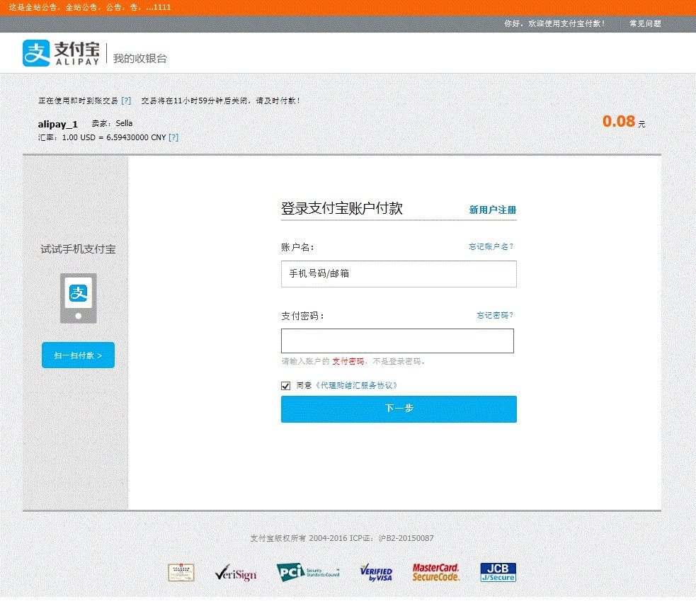The image size is (696, 616).
Task: Click the 忘记账户名? link
Action: click(491, 247)
